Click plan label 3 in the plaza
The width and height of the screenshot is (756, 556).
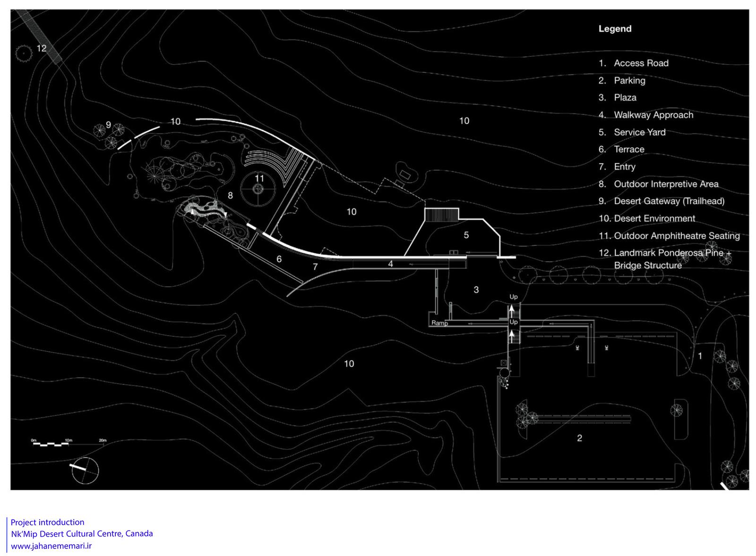point(476,290)
